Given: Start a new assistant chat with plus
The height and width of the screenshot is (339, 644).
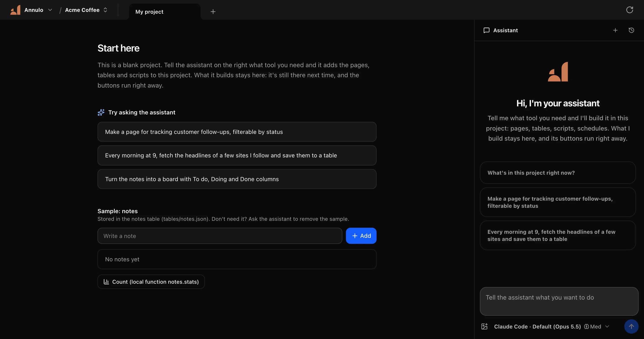Looking at the screenshot, I should 615,30.
